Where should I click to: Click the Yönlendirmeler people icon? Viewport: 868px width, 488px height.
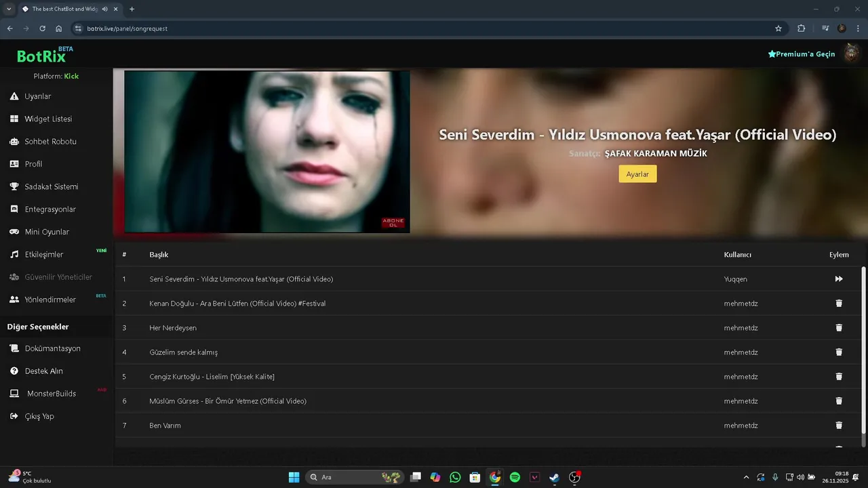click(14, 300)
